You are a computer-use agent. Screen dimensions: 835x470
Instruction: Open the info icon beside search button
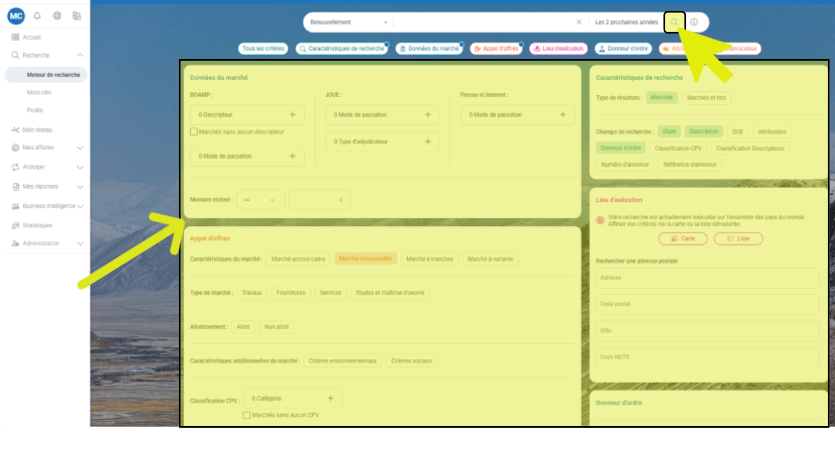[x=694, y=22]
